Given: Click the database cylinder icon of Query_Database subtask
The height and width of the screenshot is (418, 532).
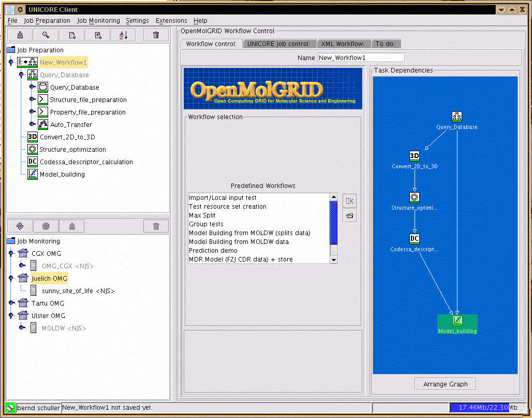Looking at the screenshot, I should 43,87.
